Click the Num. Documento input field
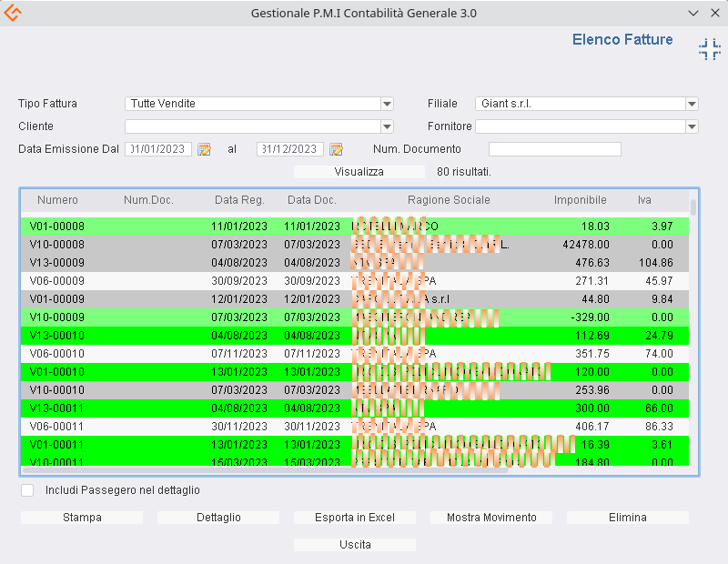Viewport: 728px width, 564px height. point(554,149)
